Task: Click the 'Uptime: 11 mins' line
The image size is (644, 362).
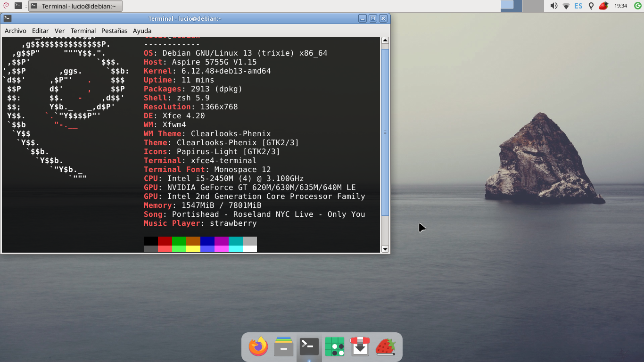Action: click(179, 80)
